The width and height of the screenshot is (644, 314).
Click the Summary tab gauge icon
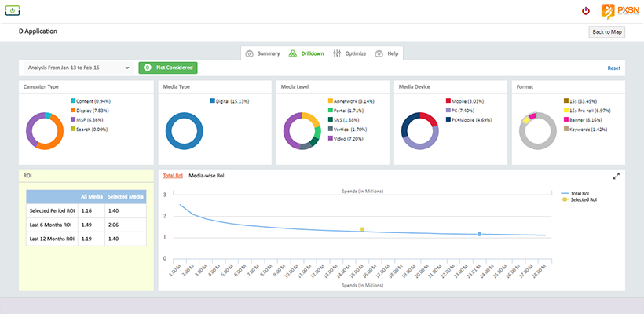[x=250, y=53]
